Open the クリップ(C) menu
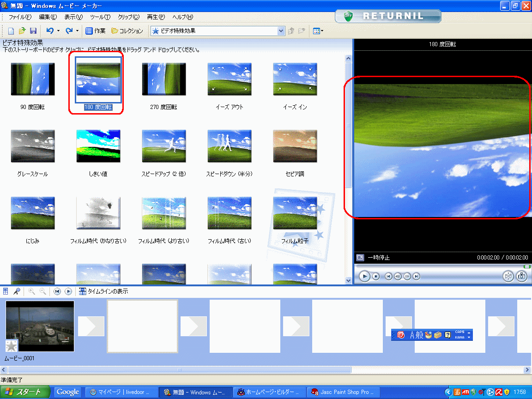The height and width of the screenshot is (399, 532). pyautogui.click(x=128, y=17)
